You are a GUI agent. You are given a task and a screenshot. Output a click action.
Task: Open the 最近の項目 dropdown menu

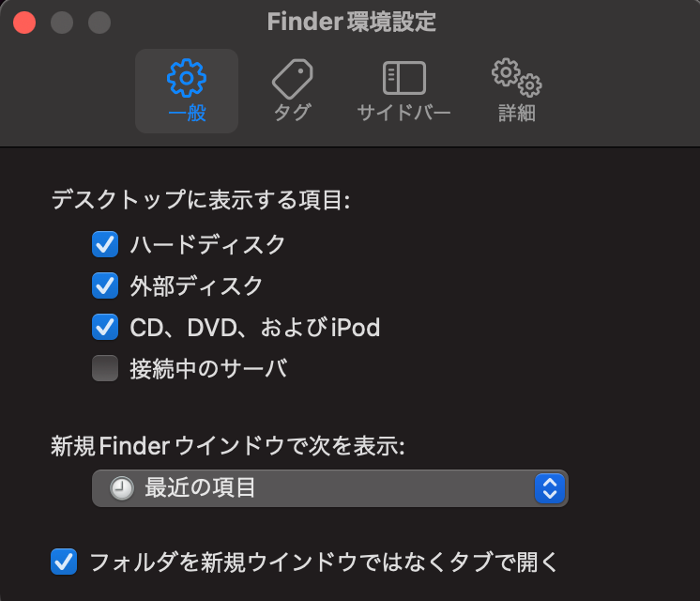pos(328,488)
